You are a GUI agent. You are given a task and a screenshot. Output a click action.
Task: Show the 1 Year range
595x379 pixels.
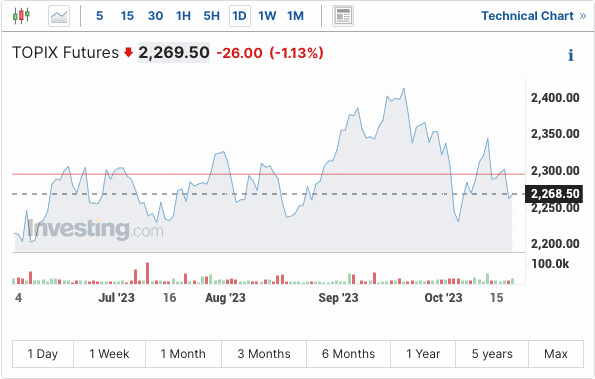(x=423, y=354)
